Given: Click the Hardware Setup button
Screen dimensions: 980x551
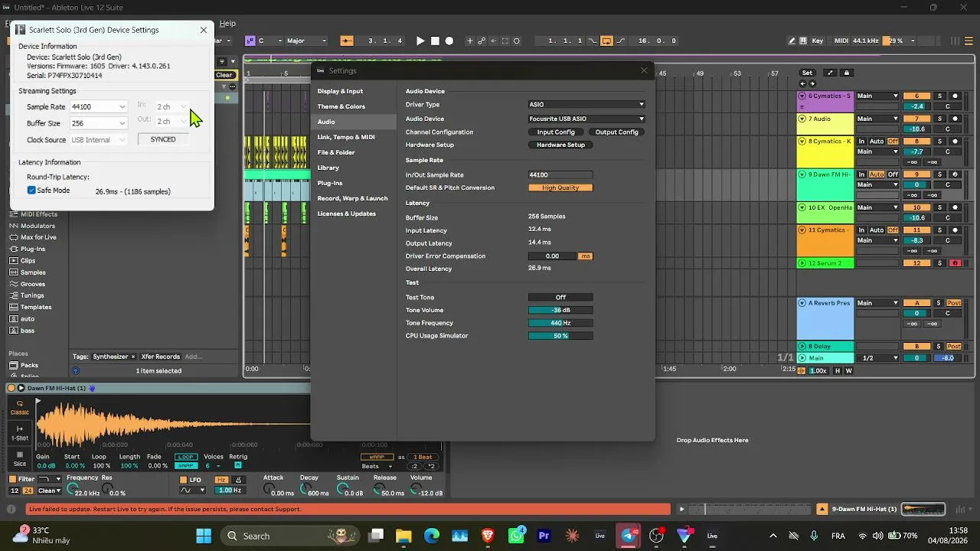Looking at the screenshot, I should pyautogui.click(x=560, y=145).
